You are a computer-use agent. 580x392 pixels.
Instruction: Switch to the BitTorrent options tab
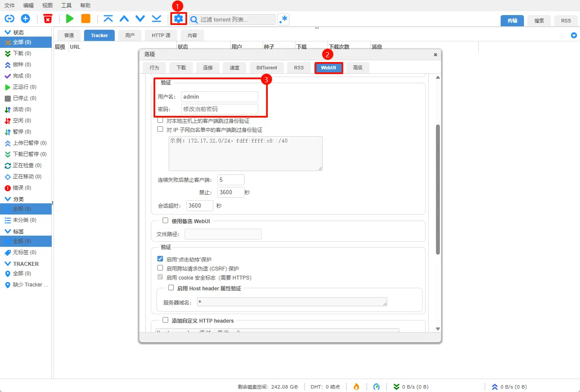coord(266,68)
